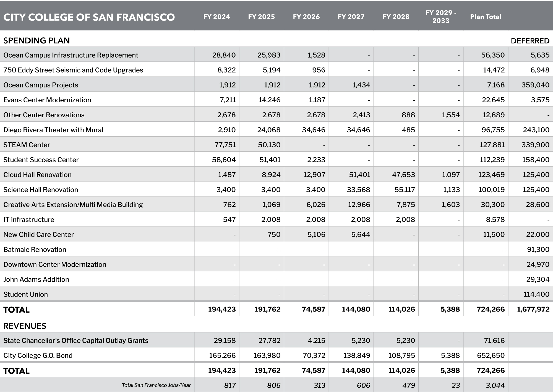Click the City College of San Francisco title

tap(89, 17)
